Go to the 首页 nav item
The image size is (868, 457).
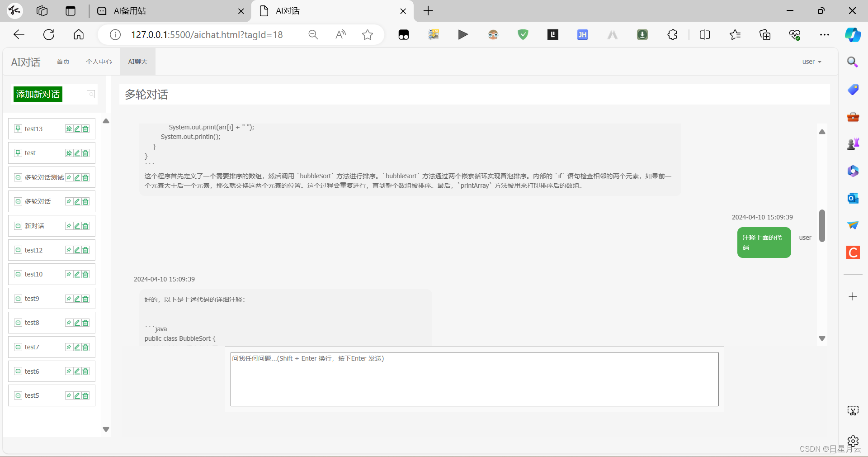point(63,62)
